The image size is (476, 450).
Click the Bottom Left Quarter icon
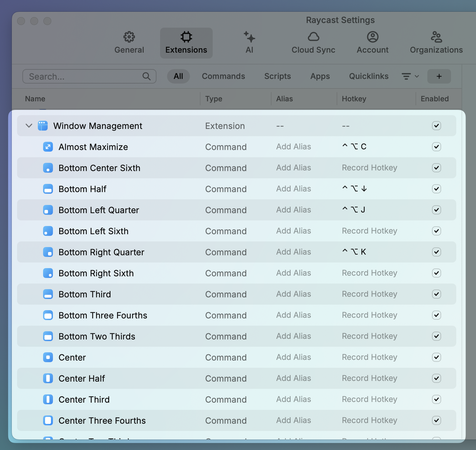pos(48,210)
